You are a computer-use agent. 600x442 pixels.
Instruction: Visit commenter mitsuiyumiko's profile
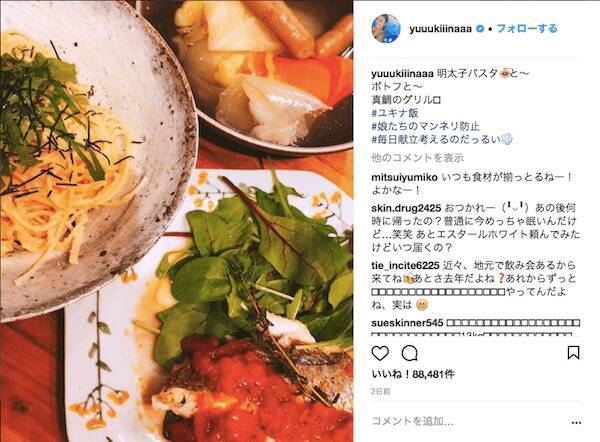pos(404,177)
